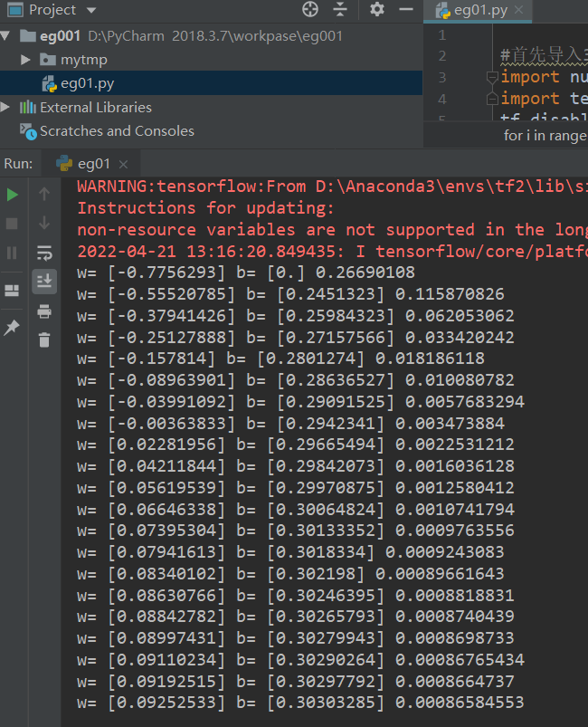Restore layout icon in Run sidebar
This screenshot has width=588, height=727.
coord(12,292)
